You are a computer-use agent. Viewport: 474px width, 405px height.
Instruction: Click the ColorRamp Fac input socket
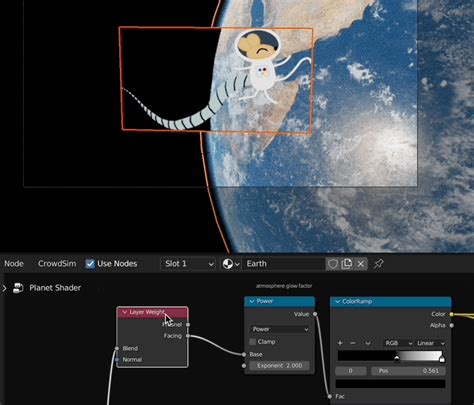pos(330,396)
